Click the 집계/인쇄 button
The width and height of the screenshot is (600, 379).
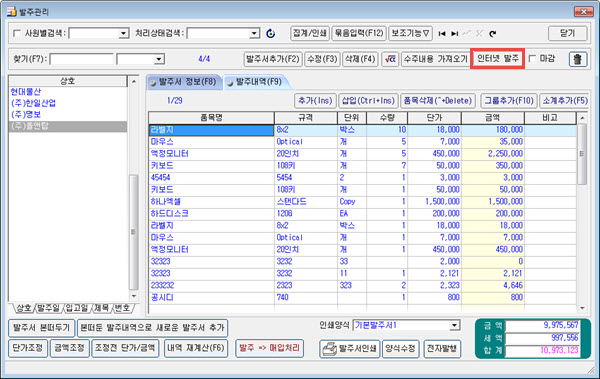[310, 33]
